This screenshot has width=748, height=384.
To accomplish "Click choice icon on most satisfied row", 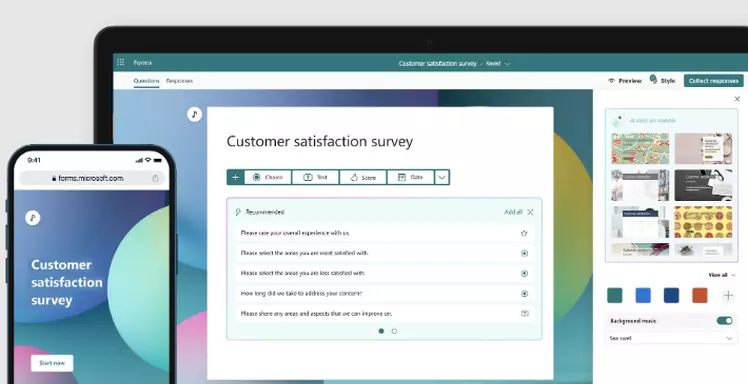I will (x=524, y=253).
